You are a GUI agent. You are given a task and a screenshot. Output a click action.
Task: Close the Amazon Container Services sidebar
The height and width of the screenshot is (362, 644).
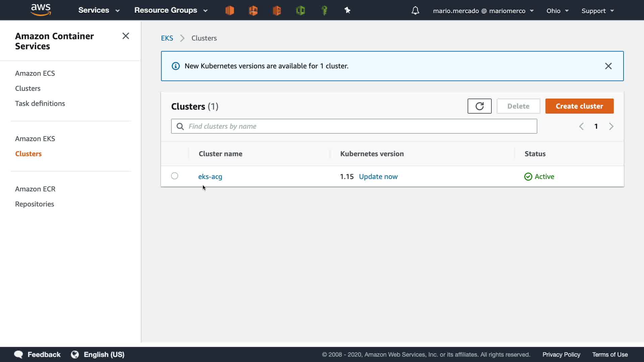tap(126, 36)
